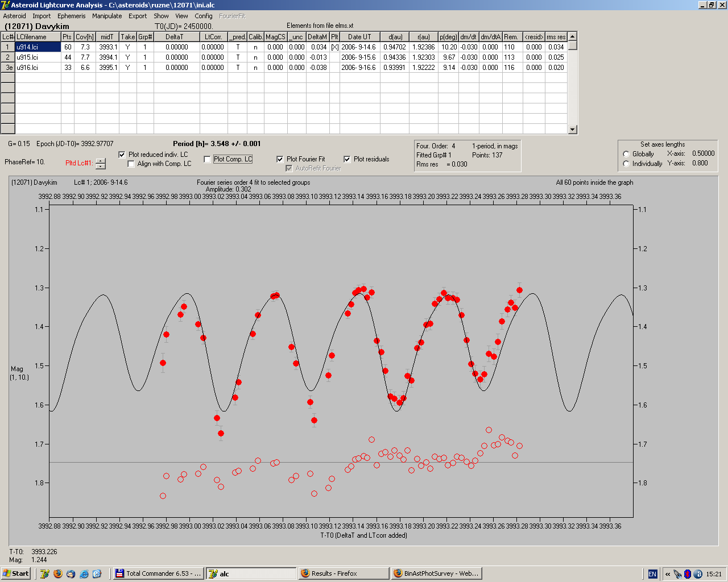Image resolution: width=728 pixels, height=582 pixels.
Task: Click the 15:21 system clock
Action: pos(714,574)
